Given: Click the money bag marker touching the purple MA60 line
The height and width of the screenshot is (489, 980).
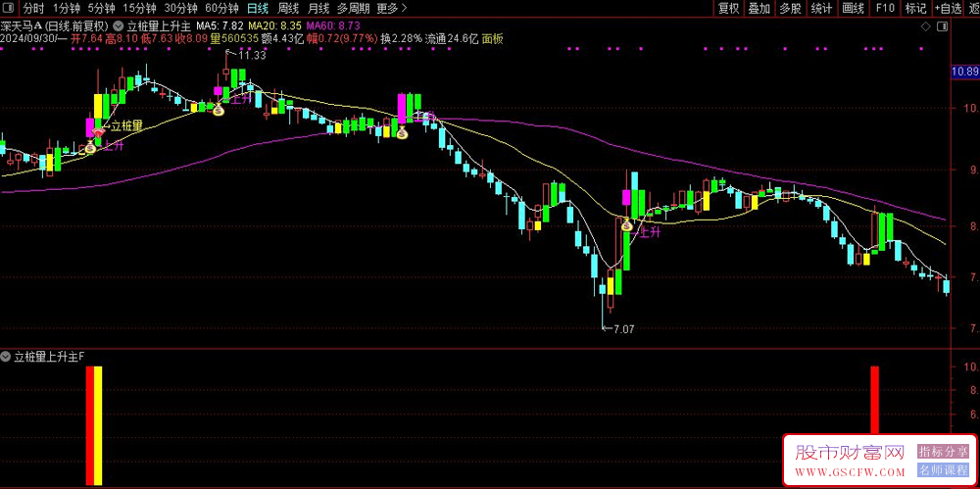Looking at the screenshot, I should (x=402, y=132).
